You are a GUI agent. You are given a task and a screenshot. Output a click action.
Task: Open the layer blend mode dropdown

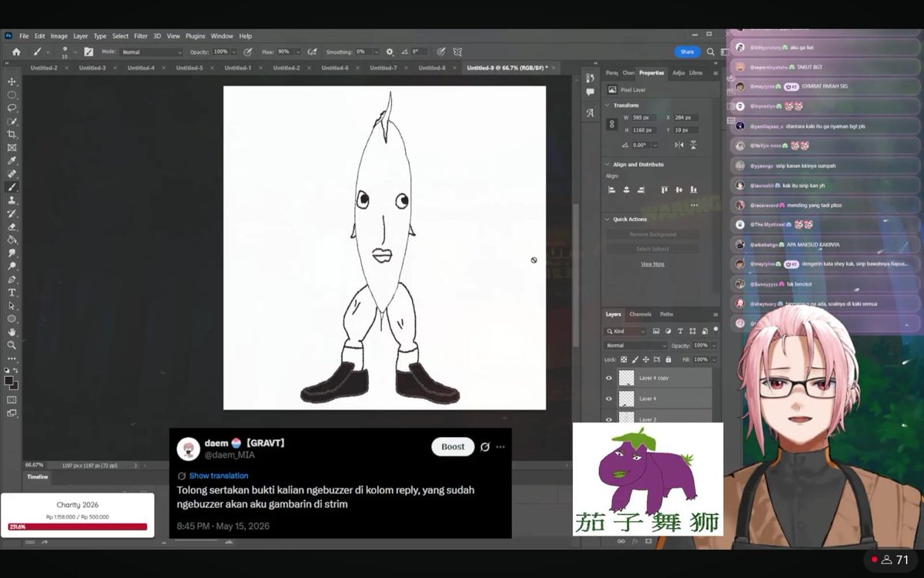634,345
